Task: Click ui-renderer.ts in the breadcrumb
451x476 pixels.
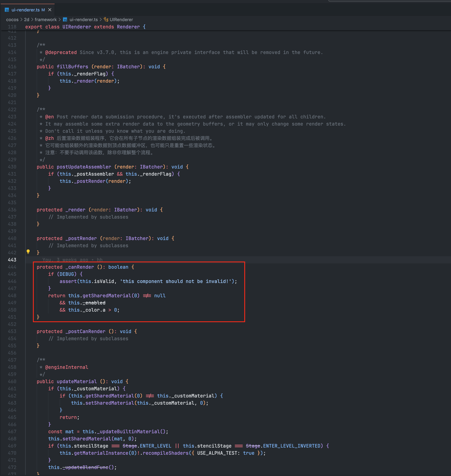Action: coord(83,20)
